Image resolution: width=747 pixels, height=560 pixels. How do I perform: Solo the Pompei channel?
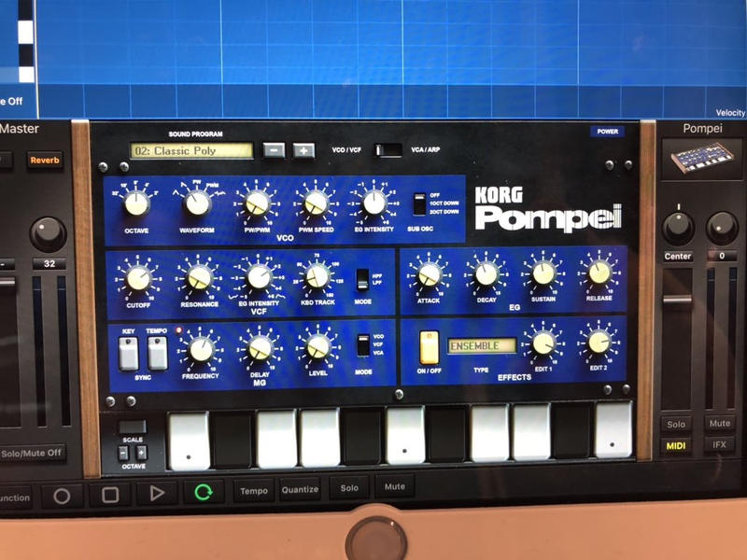click(676, 424)
